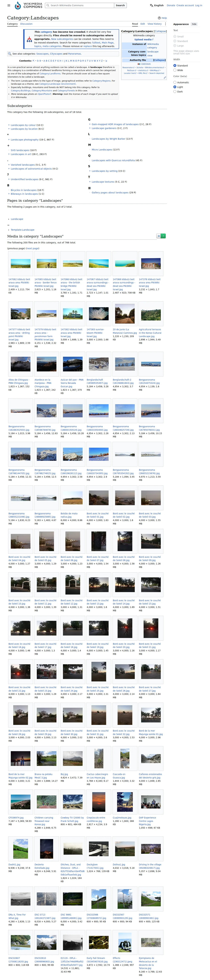Click the Wikimedia Commons logo
210x980 pixels.
pos(29,5)
